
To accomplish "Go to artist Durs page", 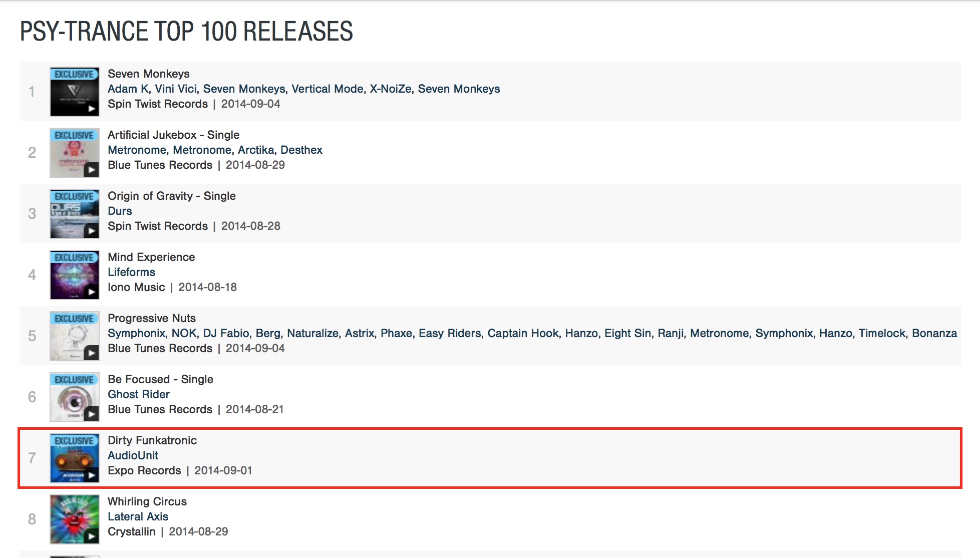I will [x=120, y=211].
